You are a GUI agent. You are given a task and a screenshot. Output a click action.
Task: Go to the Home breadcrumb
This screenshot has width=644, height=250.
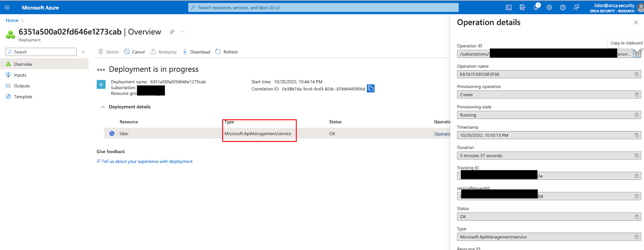[12, 20]
